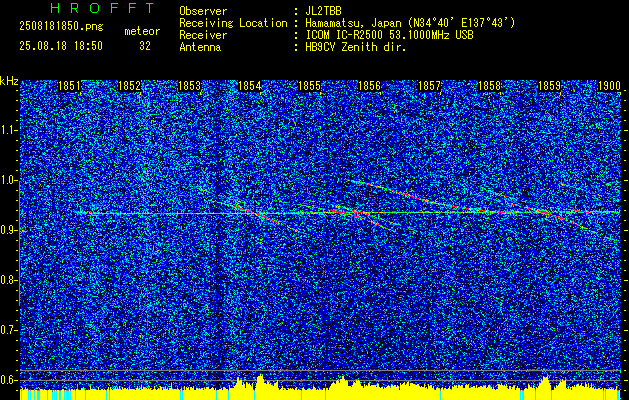Click the 1858 time marker

(x=489, y=86)
